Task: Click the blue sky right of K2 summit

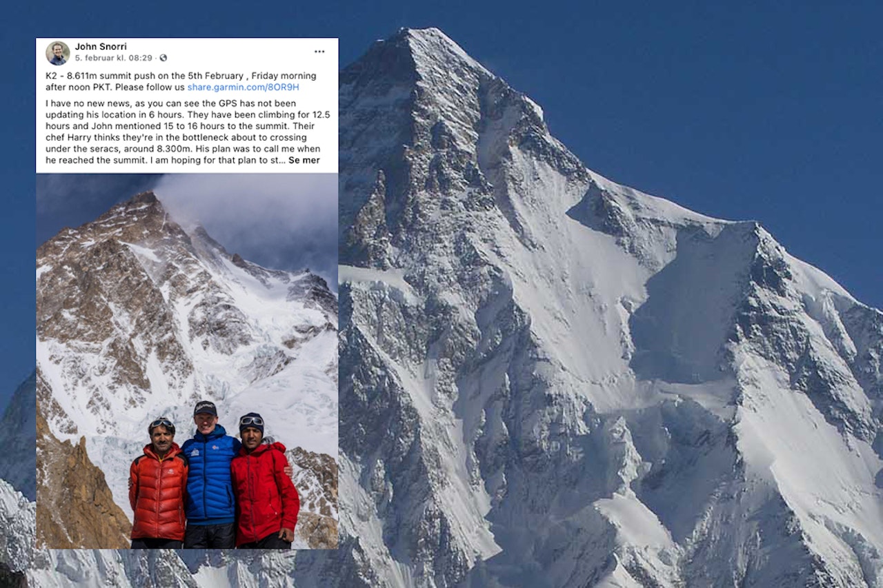Action: click(x=690, y=103)
